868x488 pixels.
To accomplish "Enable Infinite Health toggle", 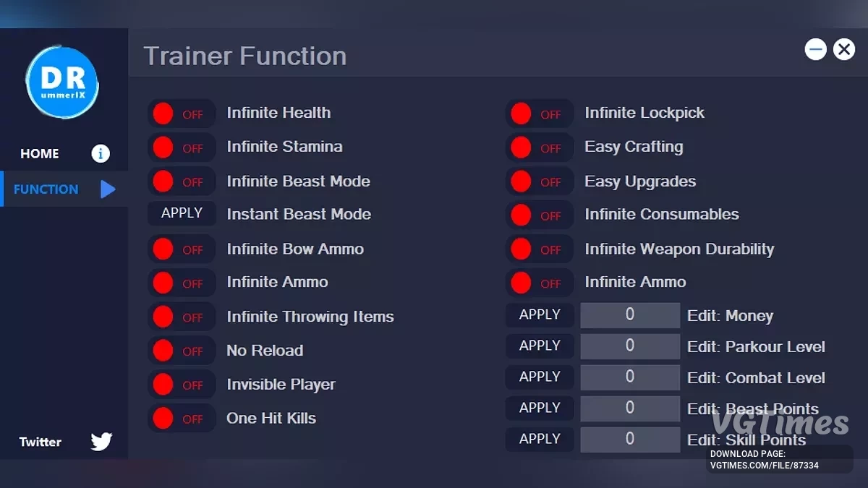I will (x=181, y=114).
